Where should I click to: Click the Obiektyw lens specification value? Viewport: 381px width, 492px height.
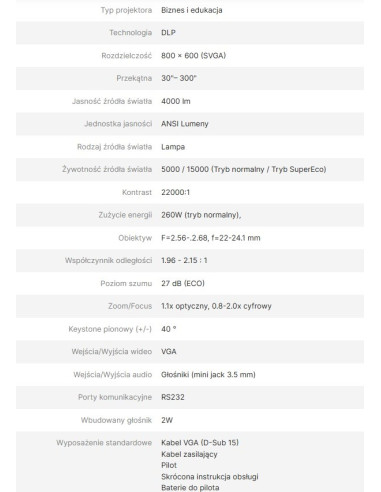click(211, 238)
